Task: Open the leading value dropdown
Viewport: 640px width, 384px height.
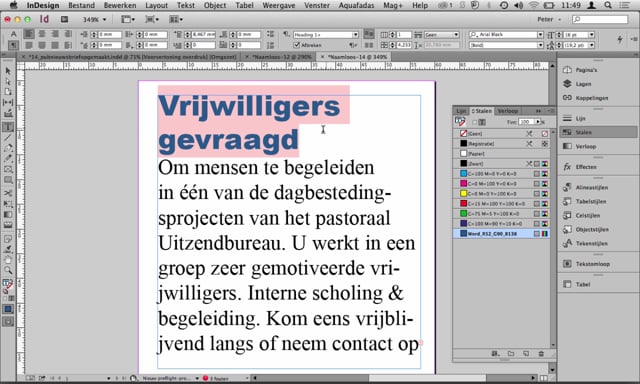Action: coord(591,45)
